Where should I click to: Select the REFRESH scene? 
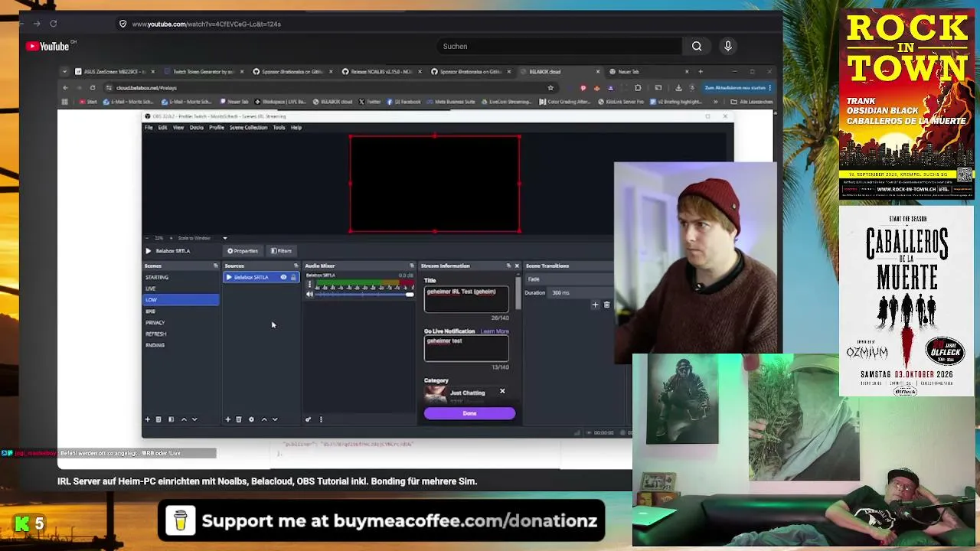[x=181, y=334]
